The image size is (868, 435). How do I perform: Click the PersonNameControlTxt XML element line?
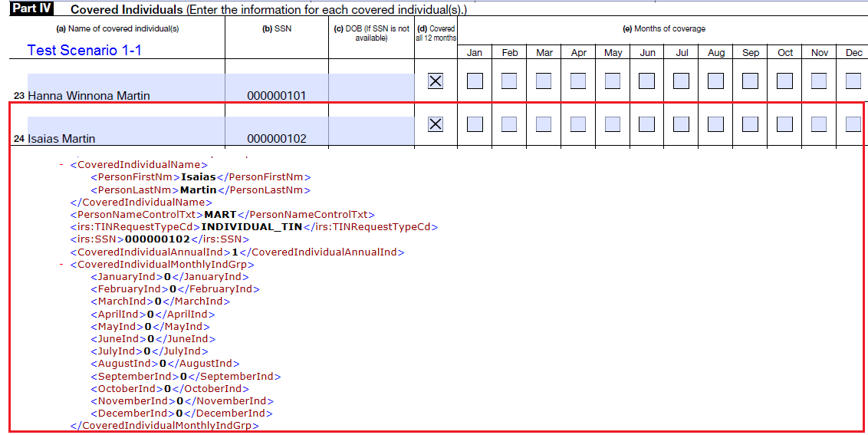point(222,215)
